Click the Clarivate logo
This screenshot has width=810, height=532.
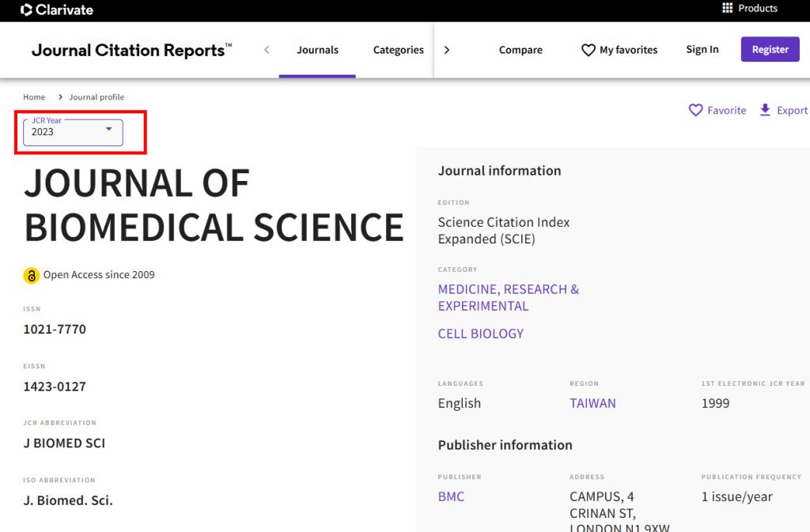click(57, 9)
